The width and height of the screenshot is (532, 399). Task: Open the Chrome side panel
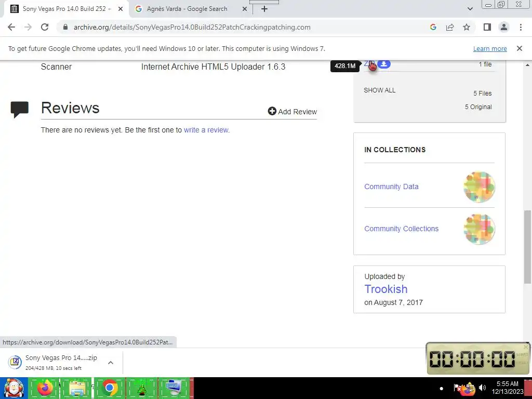pyautogui.click(x=487, y=27)
